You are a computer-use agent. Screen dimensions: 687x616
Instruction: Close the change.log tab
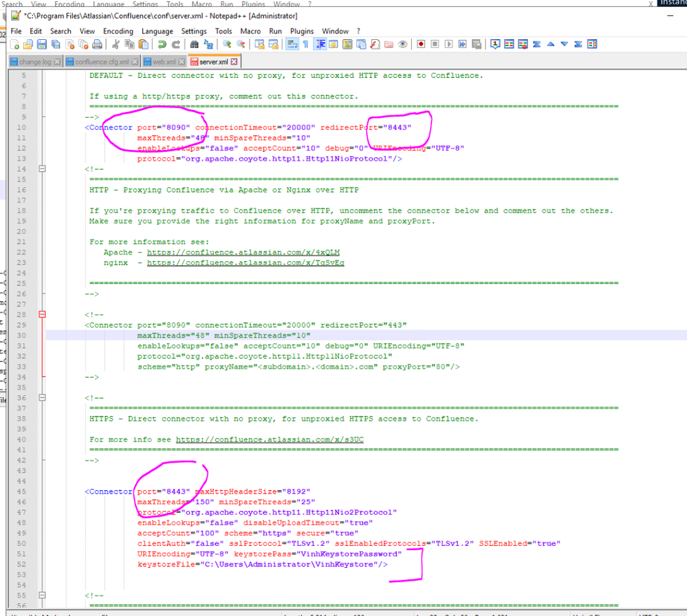(x=57, y=62)
